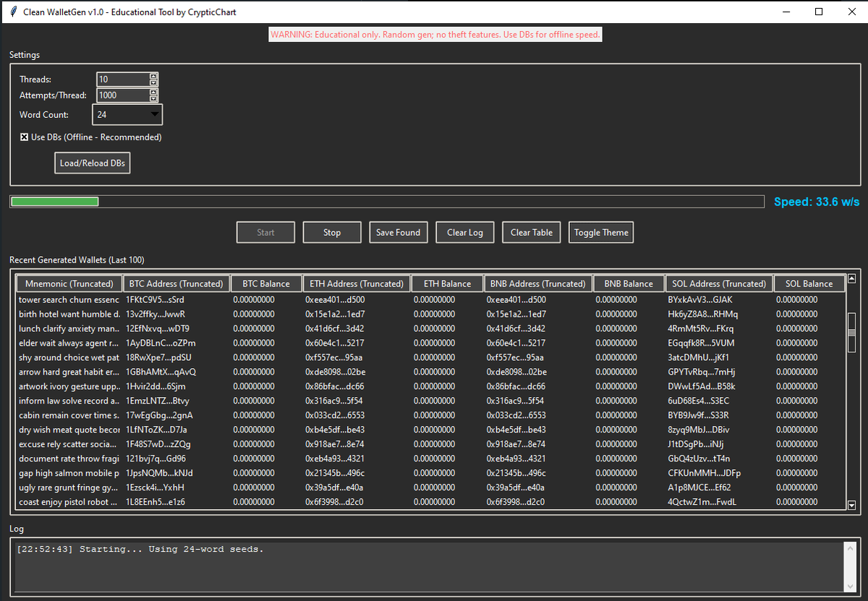Click Save Found button
The height and width of the screenshot is (601, 868).
pos(398,232)
